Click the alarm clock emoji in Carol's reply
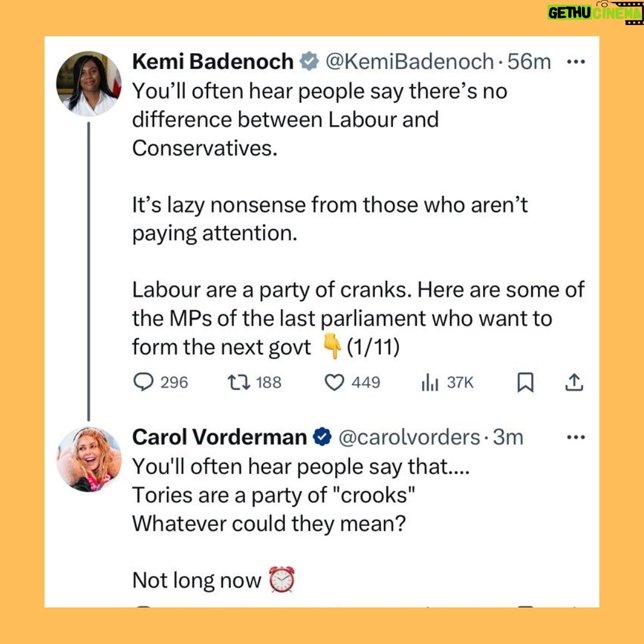 click(x=281, y=580)
